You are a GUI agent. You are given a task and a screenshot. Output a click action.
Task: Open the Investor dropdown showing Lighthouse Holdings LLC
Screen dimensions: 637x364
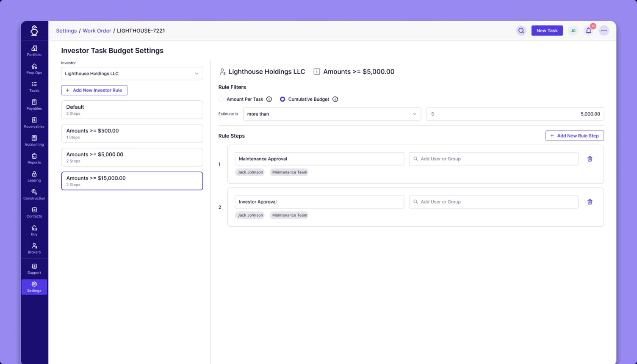[x=132, y=73]
